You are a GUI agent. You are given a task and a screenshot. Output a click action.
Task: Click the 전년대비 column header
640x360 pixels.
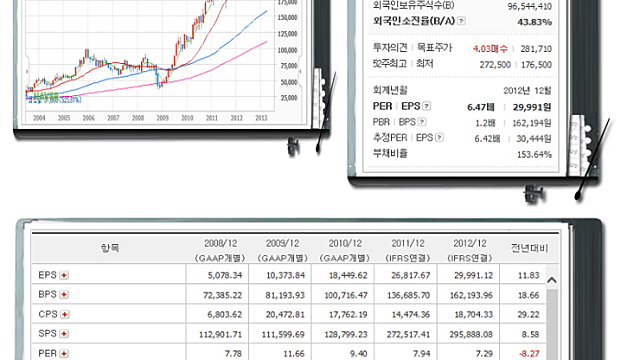click(x=529, y=248)
